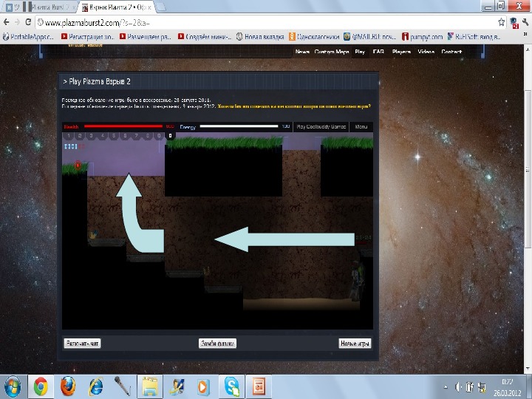Open the Регистрация bookmark

(87, 37)
